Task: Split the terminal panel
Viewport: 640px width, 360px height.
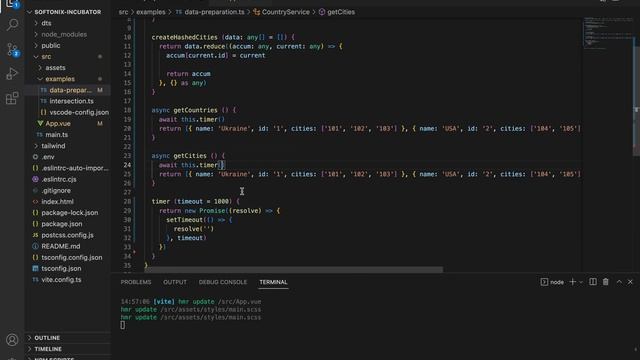Action: (593, 282)
